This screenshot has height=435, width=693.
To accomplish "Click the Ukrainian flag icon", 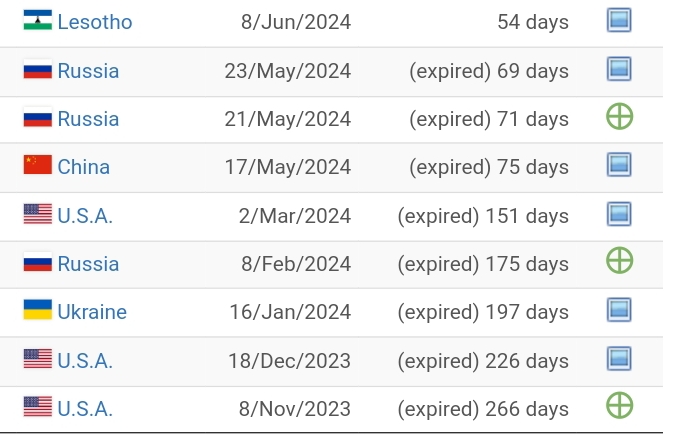I will tap(38, 310).
